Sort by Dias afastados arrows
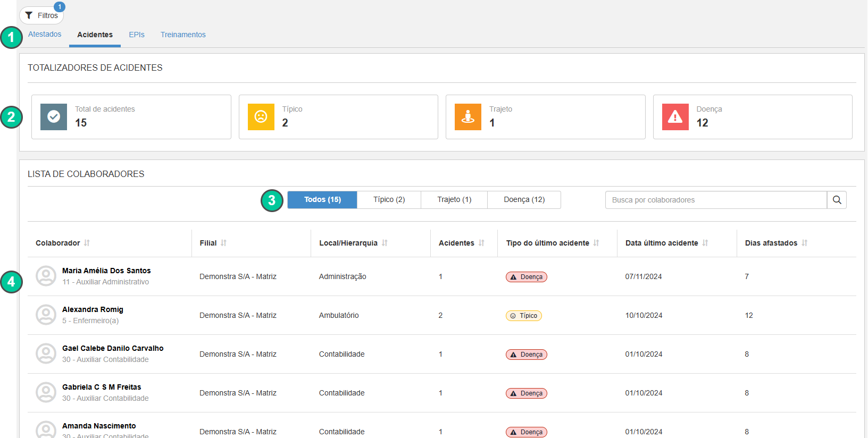 coord(805,243)
